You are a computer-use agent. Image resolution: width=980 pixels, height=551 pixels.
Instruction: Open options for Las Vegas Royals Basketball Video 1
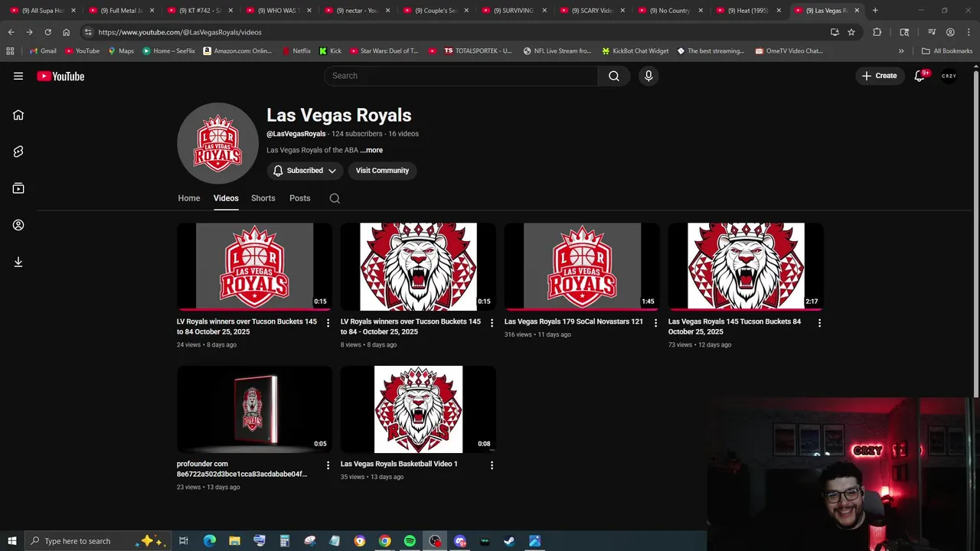coord(492,465)
